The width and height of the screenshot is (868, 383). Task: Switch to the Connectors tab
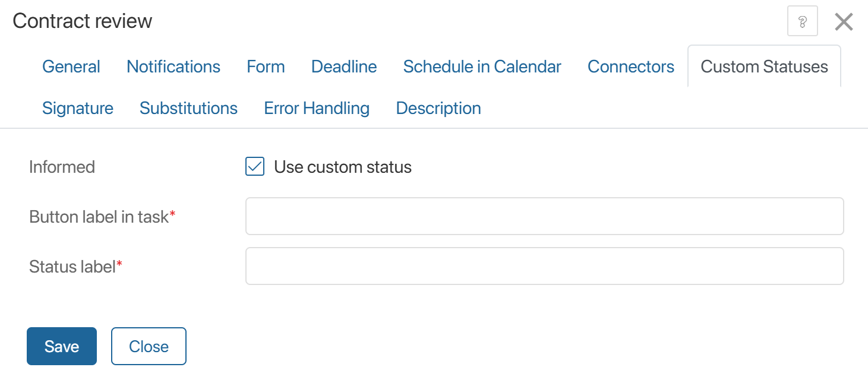coord(631,67)
